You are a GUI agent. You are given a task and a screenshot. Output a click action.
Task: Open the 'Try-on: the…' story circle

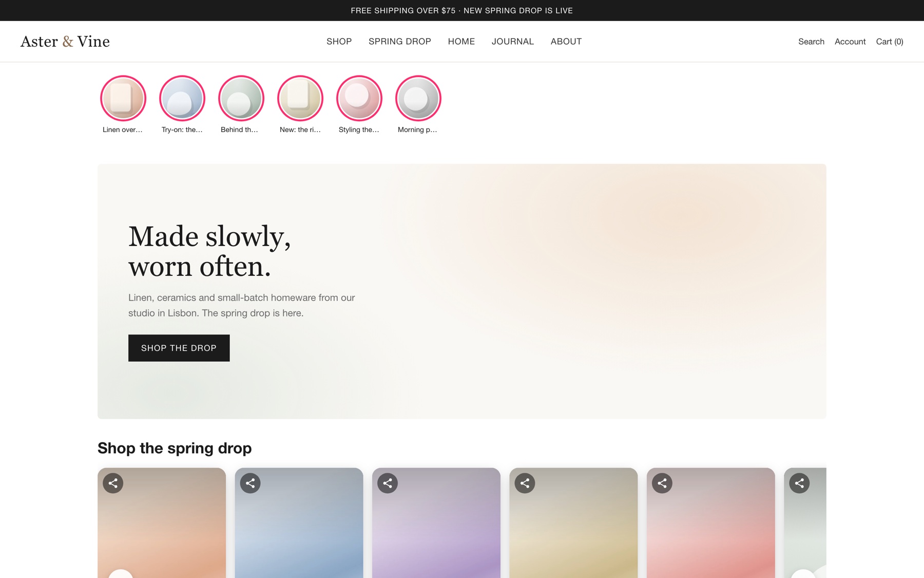point(182,98)
